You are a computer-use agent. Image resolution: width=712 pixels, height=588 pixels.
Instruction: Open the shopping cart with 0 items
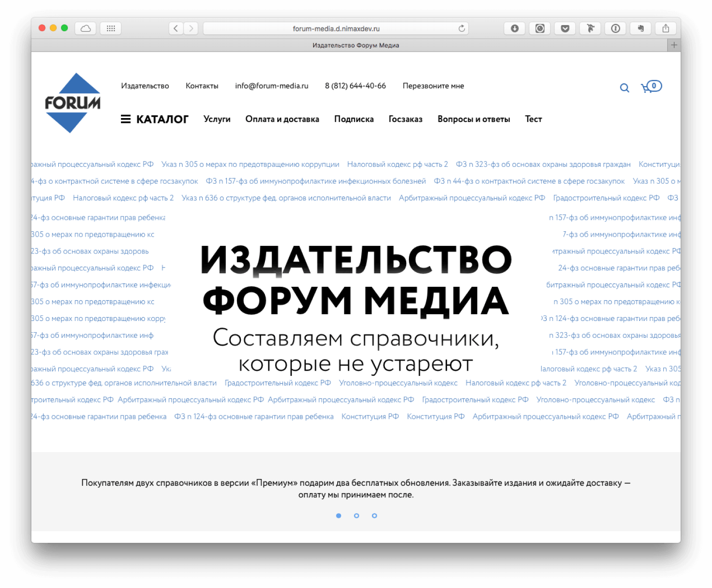[651, 86]
